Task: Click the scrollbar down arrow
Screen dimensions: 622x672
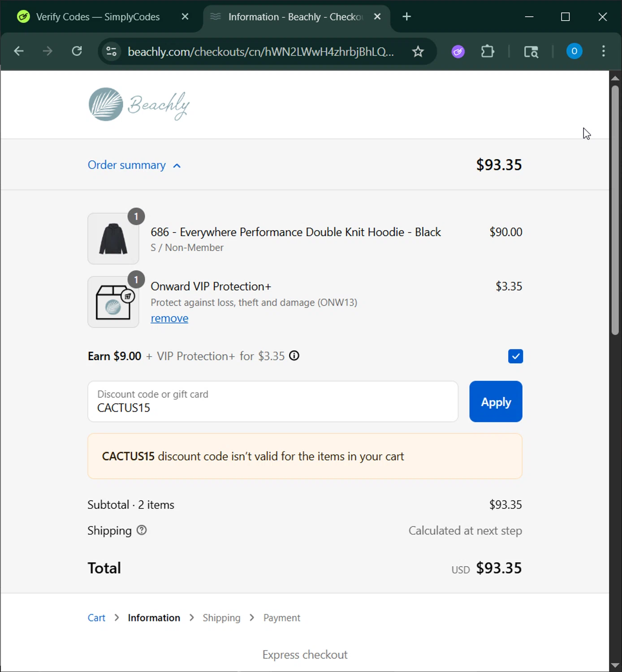Action: pyautogui.click(x=615, y=665)
